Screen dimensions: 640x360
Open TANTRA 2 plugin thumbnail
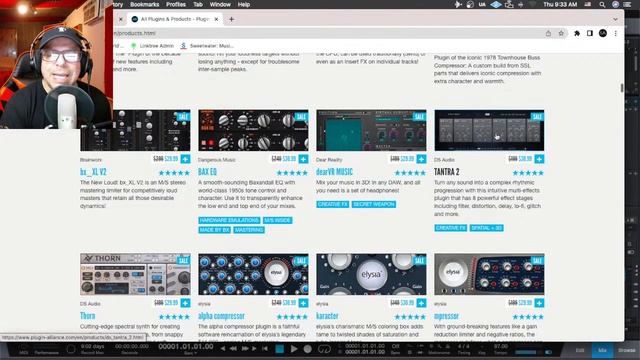tap(489, 130)
